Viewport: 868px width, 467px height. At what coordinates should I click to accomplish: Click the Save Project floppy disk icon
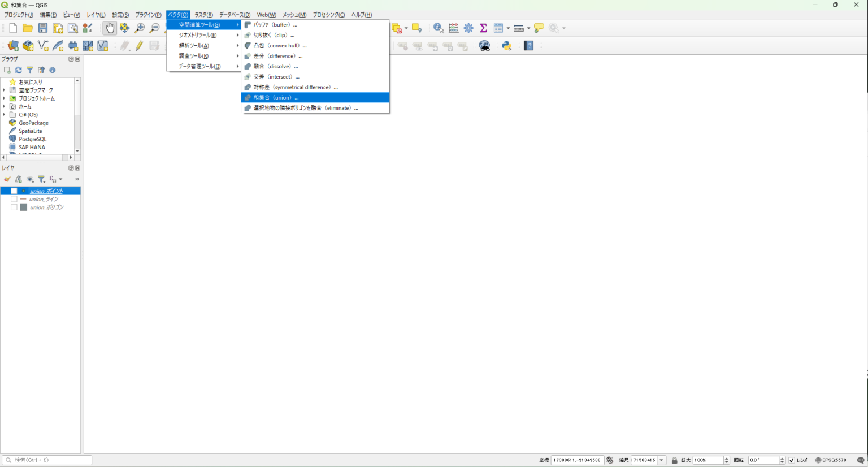click(43, 28)
